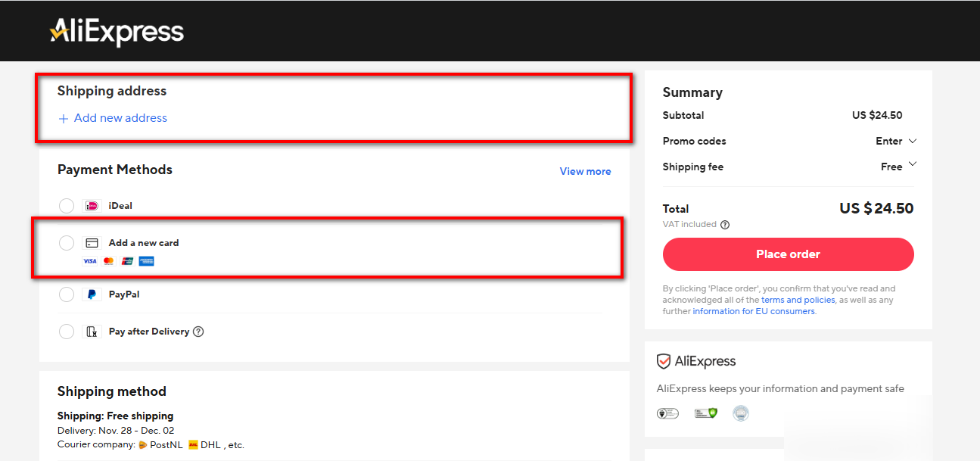Viewport: 980px width, 461px height.
Task: Open terms and policies link
Action: point(798,300)
